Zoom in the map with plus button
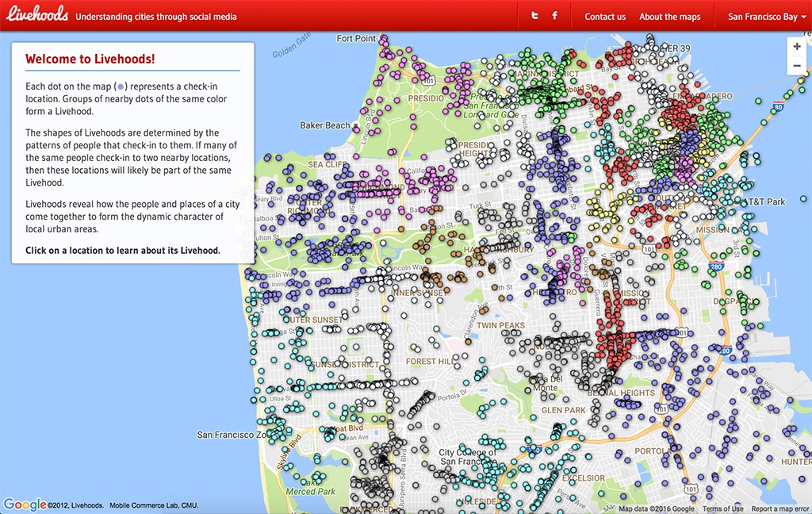Image resolution: width=812 pixels, height=514 pixels. pyautogui.click(x=796, y=47)
